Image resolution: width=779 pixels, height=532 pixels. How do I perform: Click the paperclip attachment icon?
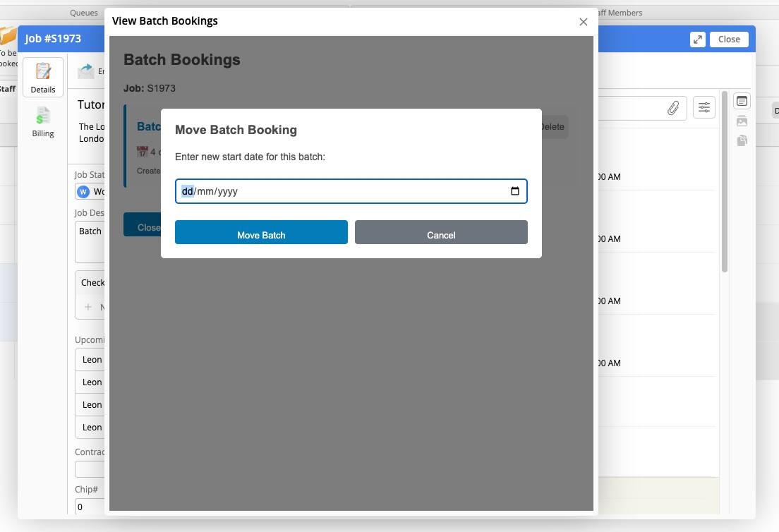[673, 108]
